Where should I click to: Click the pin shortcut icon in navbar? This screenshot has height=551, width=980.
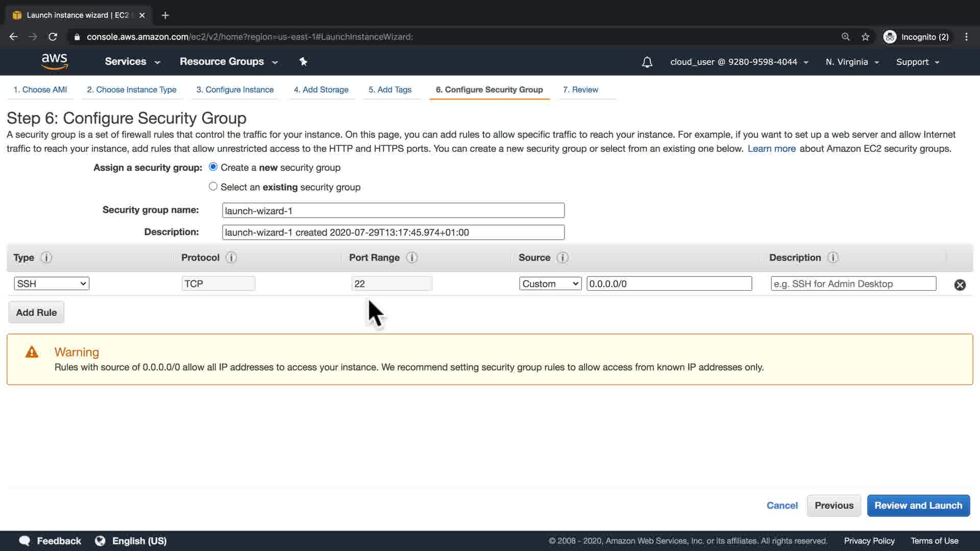(303, 62)
